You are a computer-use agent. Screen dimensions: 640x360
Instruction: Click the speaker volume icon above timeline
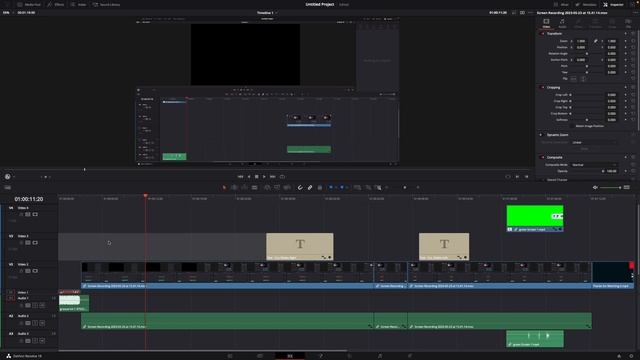[x=595, y=187]
